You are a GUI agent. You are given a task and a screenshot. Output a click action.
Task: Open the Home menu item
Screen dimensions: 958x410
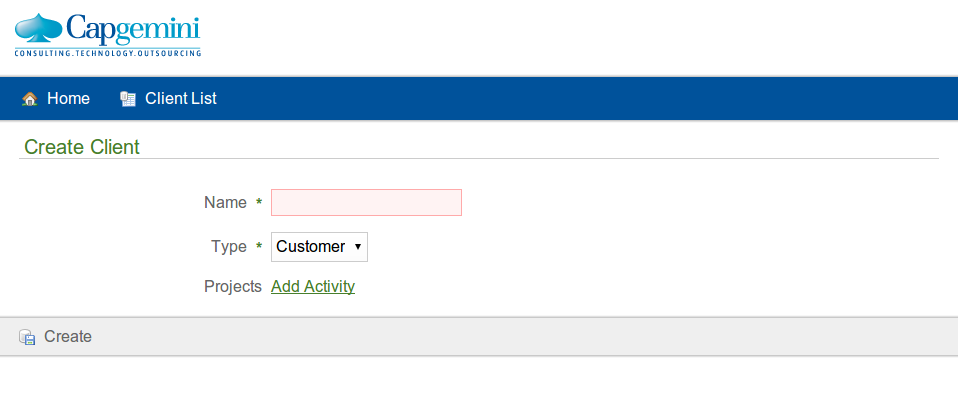(x=68, y=99)
